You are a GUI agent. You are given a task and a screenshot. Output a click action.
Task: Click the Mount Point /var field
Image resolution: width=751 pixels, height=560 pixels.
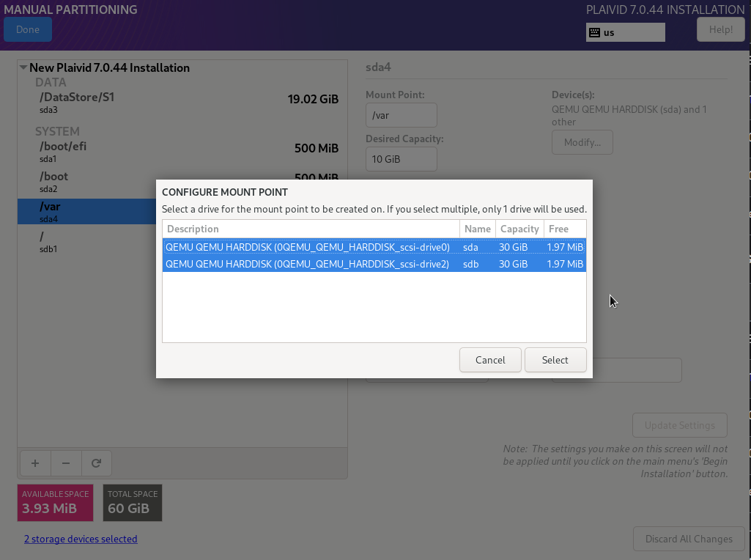pos(402,116)
